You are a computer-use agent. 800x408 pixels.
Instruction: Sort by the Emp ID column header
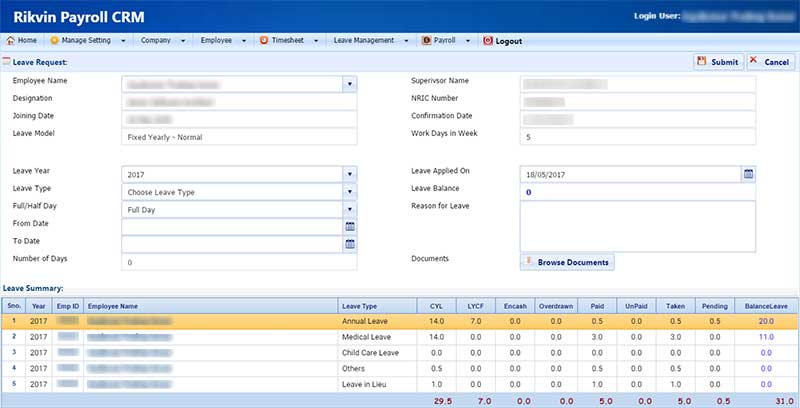pyautogui.click(x=68, y=306)
